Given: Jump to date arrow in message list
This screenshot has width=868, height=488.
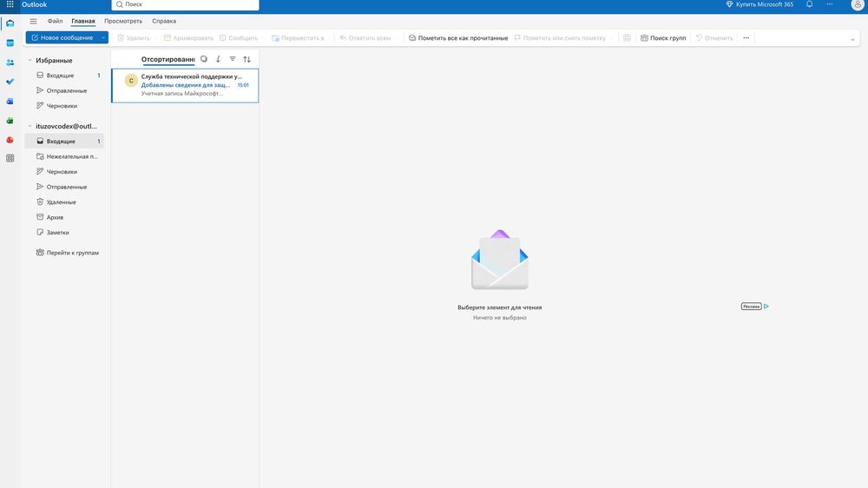Looking at the screenshot, I should 218,59.
